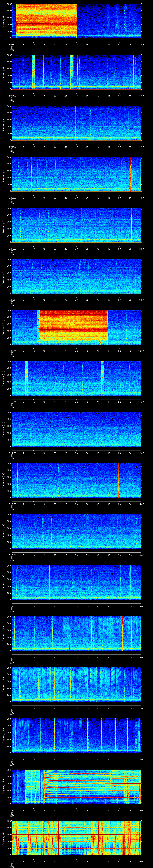Click 'Frequency (Hz)' axis label of 5:11:00 panel
This screenshot has width=153, height=868.
tap(4, 429)
